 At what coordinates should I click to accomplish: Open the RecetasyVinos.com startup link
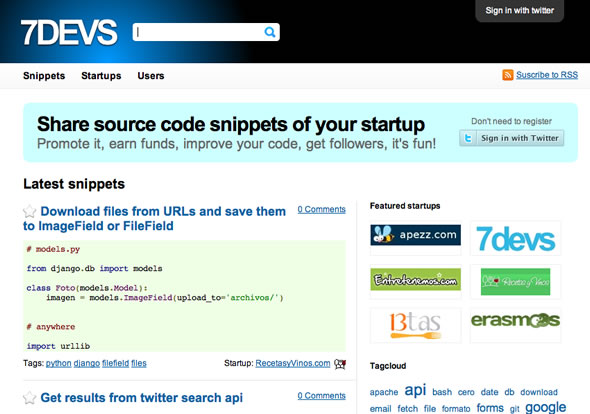(293, 363)
